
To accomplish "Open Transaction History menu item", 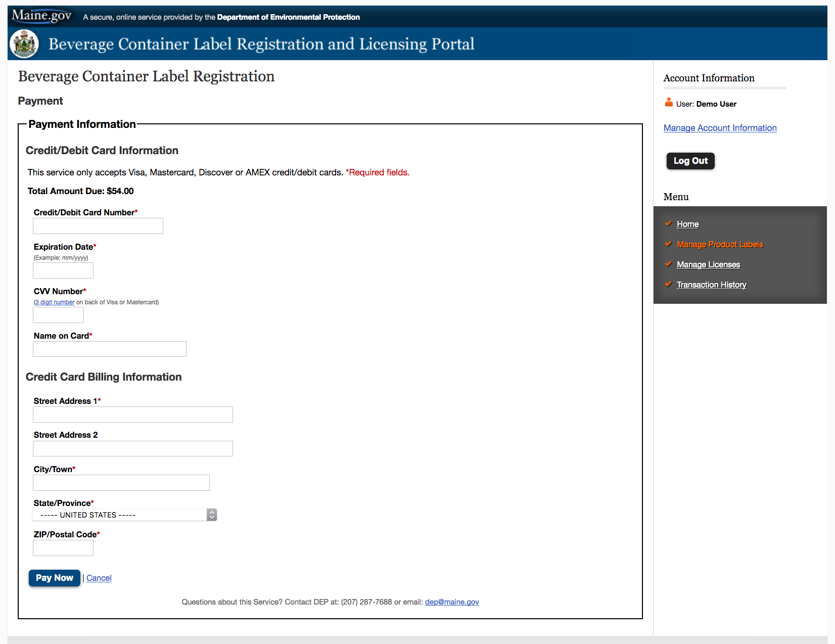I will pos(711,285).
